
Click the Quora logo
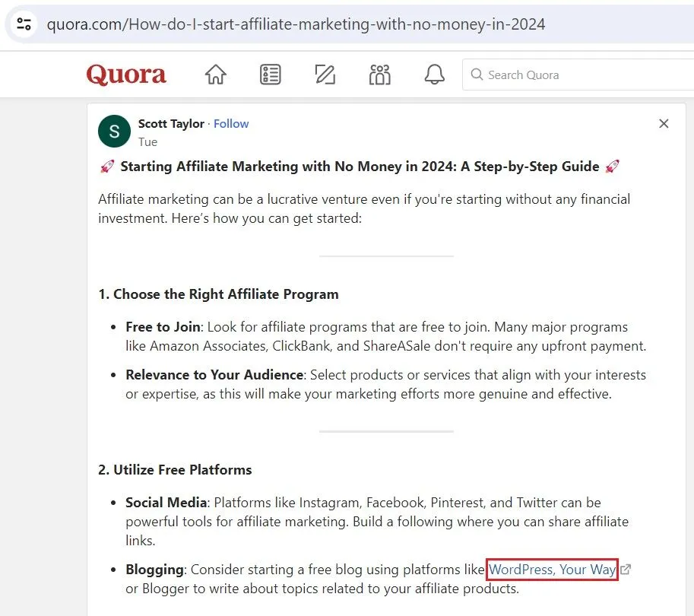[126, 75]
